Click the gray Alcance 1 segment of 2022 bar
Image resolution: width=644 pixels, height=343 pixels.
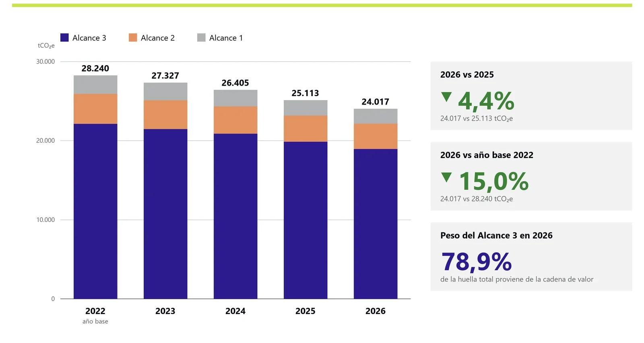95,85
